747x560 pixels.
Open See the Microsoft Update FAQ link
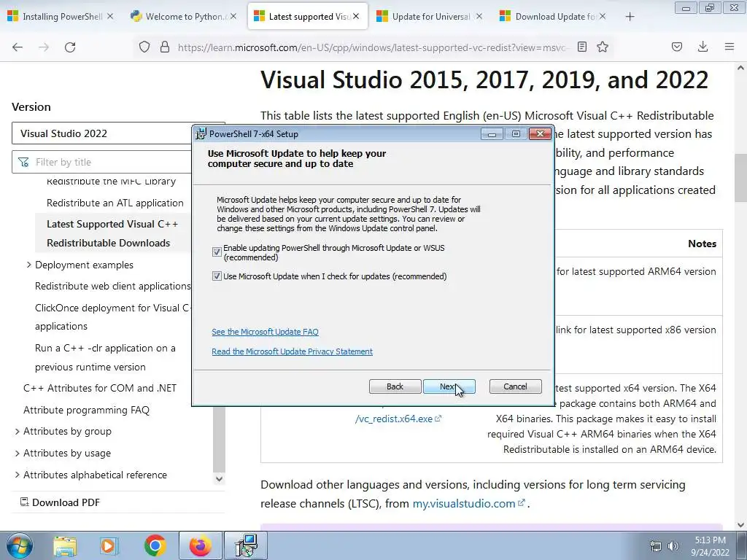(265, 332)
